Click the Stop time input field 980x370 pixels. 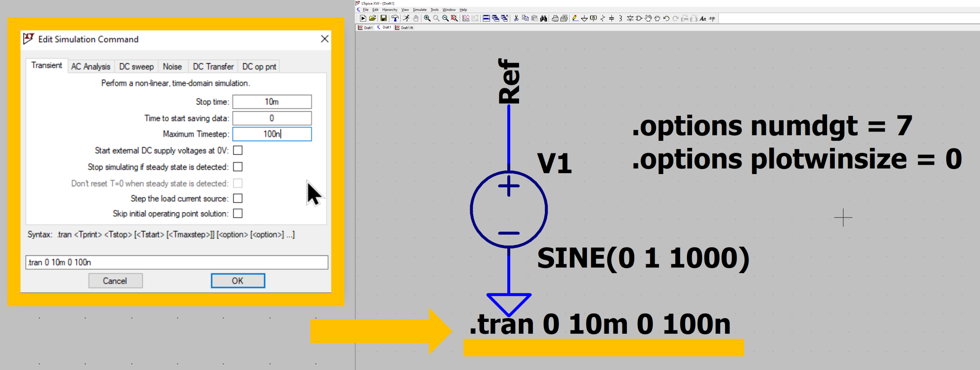click(x=272, y=102)
